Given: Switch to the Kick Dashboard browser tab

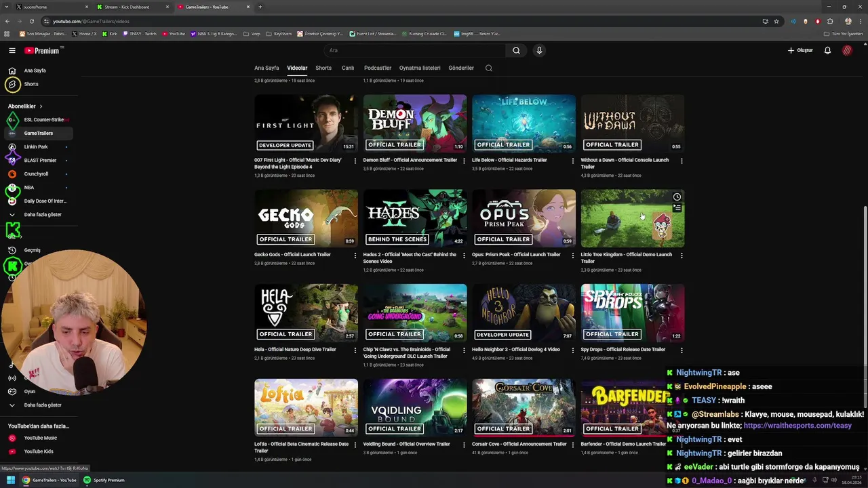Looking at the screenshot, I should point(132,7).
